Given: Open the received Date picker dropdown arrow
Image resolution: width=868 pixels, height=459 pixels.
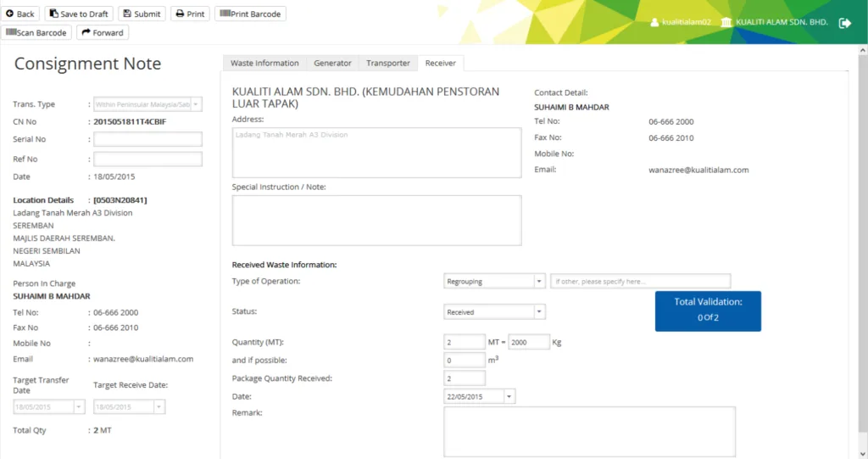Looking at the screenshot, I should point(509,396).
